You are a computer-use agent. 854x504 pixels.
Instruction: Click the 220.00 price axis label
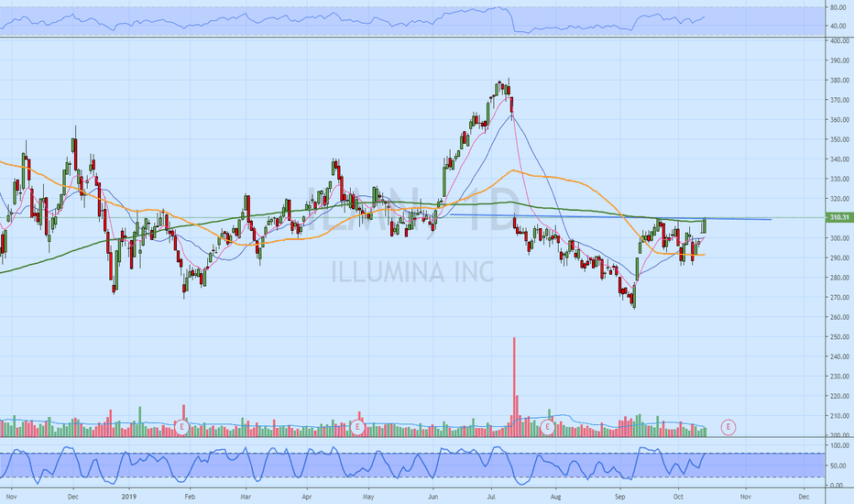(x=839, y=396)
